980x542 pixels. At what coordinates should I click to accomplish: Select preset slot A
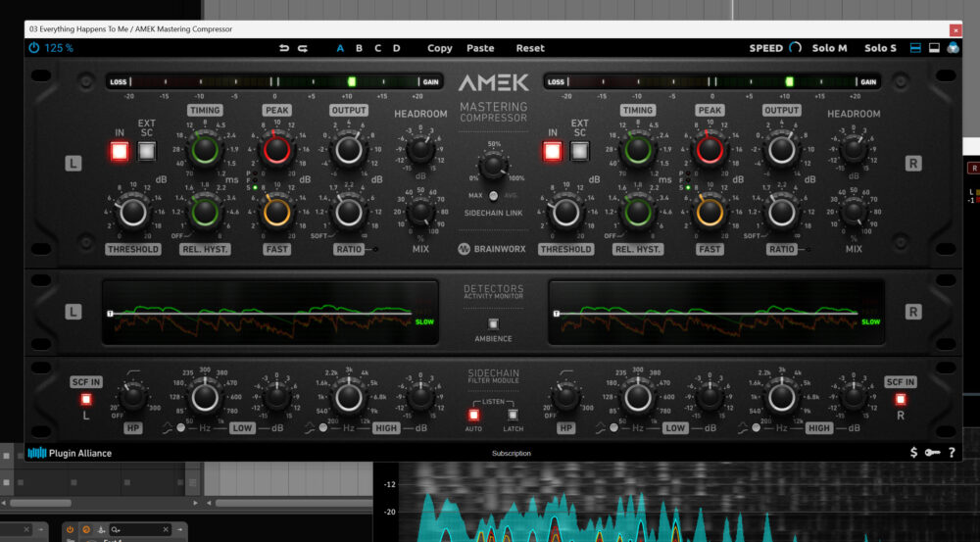click(x=340, y=48)
